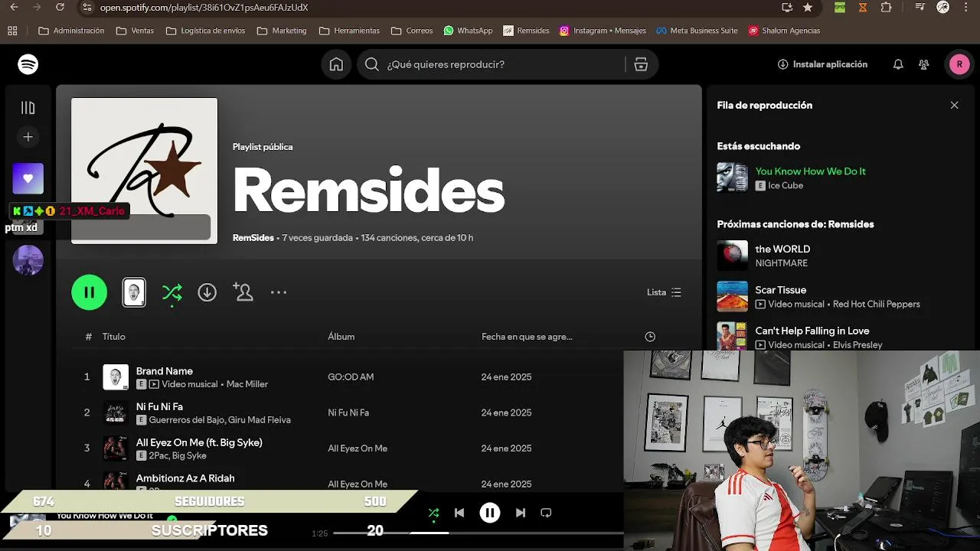Open the WhatsApp bookmark
The height and width of the screenshot is (551, 980).
(468, 31)
